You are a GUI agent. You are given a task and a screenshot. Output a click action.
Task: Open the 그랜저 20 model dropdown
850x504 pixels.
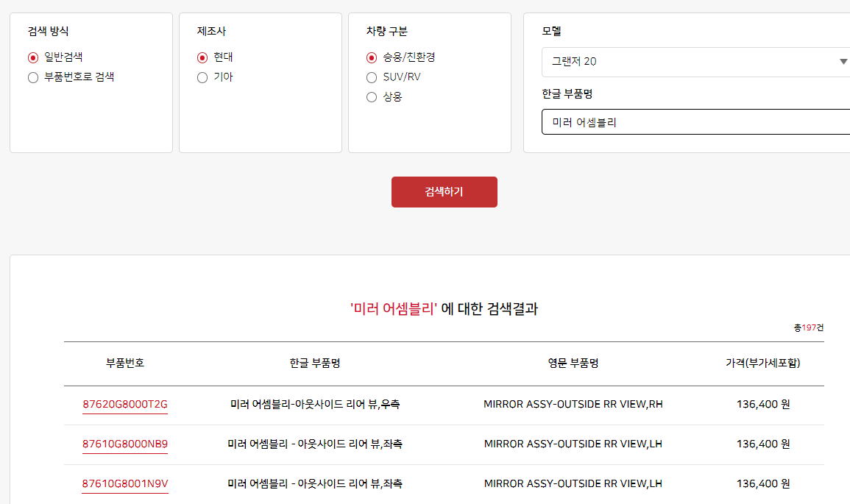point(692,63)
